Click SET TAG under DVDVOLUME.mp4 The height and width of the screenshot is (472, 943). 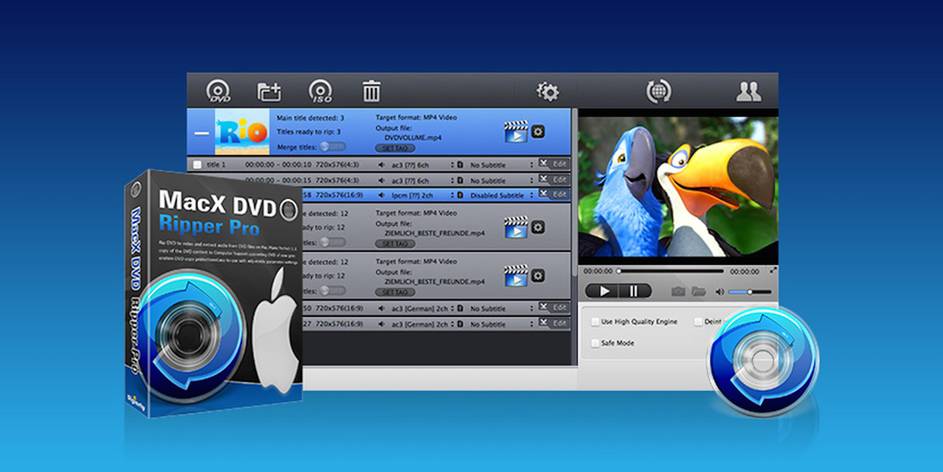[x=396, y=148]
